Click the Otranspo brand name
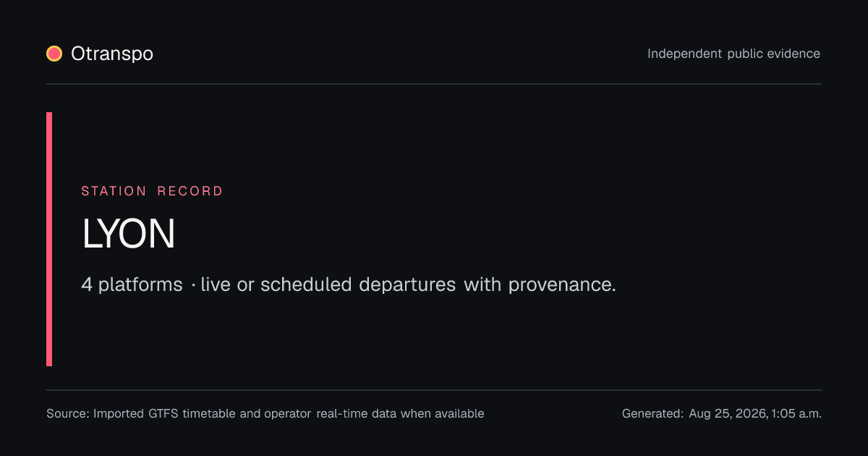Viewport: 868px width, 456px height. click(112, 54)
